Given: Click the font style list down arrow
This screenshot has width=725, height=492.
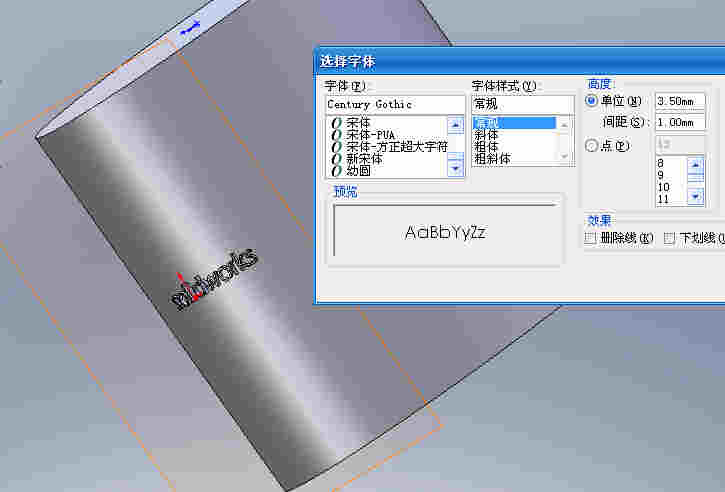Looking at the screenshot, I should [x=564, y=157].
